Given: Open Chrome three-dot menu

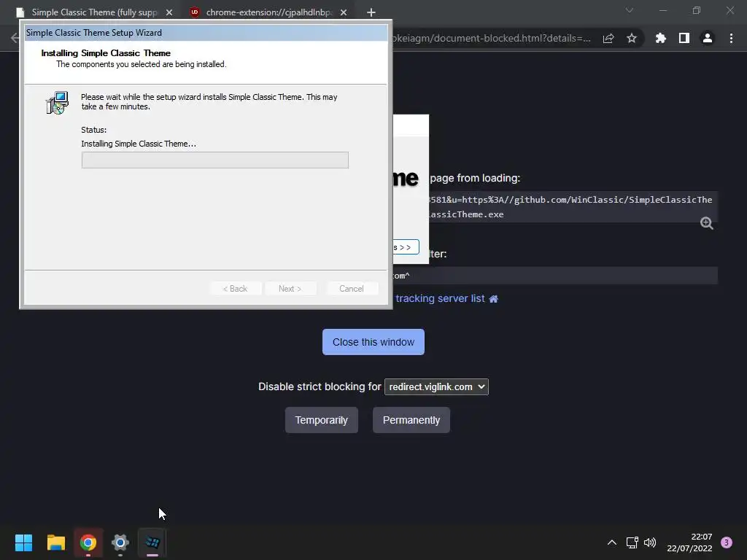Looking at the screenshot, I should click(731, 38).
